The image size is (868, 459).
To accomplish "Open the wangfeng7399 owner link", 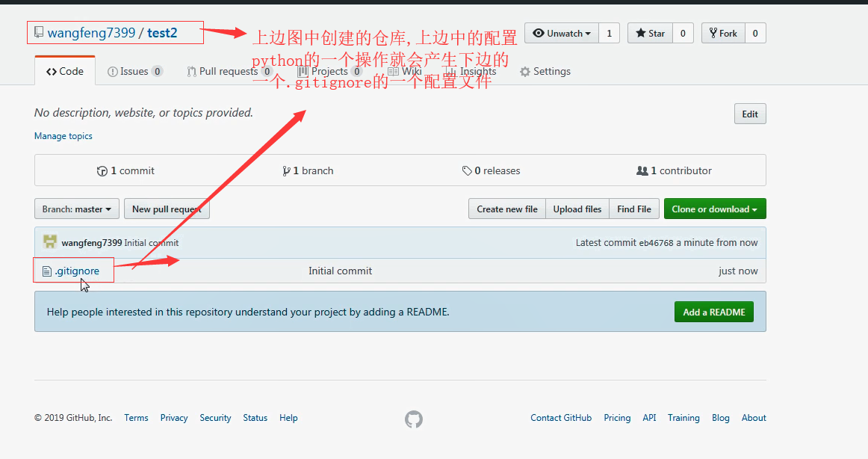I will tap(91, 33).
